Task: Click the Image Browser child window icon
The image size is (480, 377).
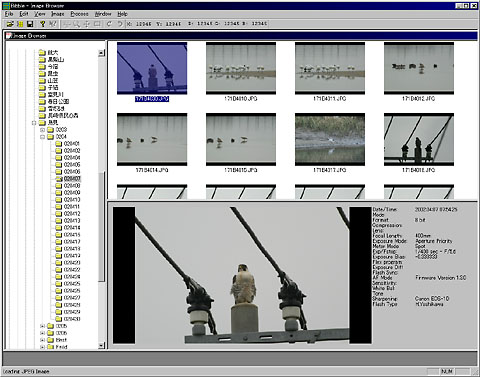Action: (x=9, y=35)
